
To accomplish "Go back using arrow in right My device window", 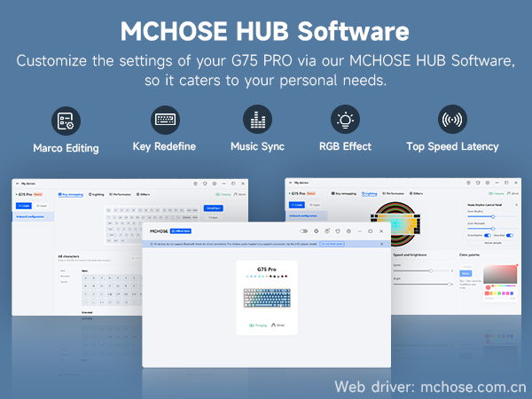I will pyautogui.click(x=291, y=183).
